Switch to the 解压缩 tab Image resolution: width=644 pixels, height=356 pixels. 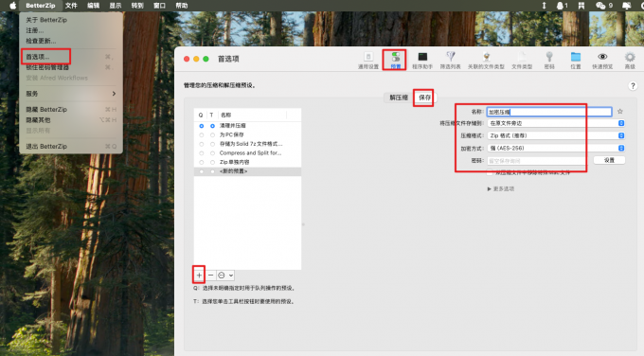(x=399, y=98)
